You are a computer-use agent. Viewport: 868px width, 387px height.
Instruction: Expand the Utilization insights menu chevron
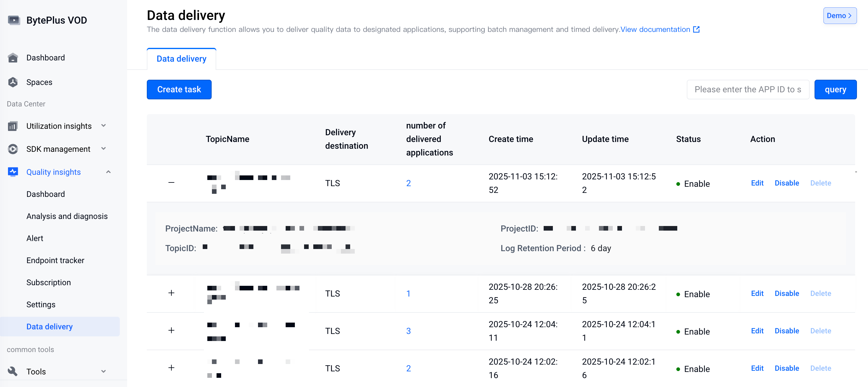click(x=104, y=126)
